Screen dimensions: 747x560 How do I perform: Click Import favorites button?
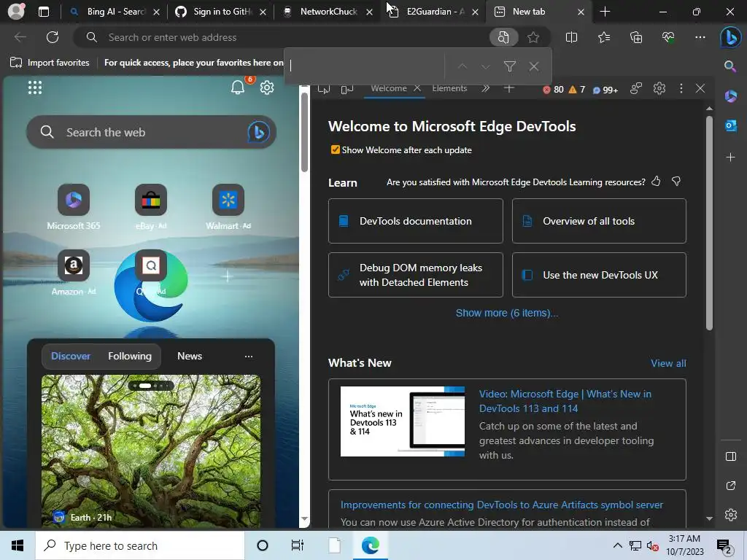tap(50, 63)
